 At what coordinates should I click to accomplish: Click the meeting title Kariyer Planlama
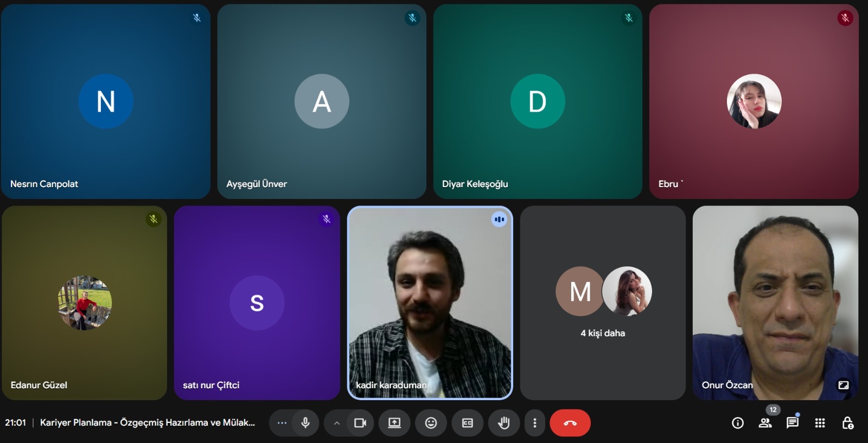(147, 422)
